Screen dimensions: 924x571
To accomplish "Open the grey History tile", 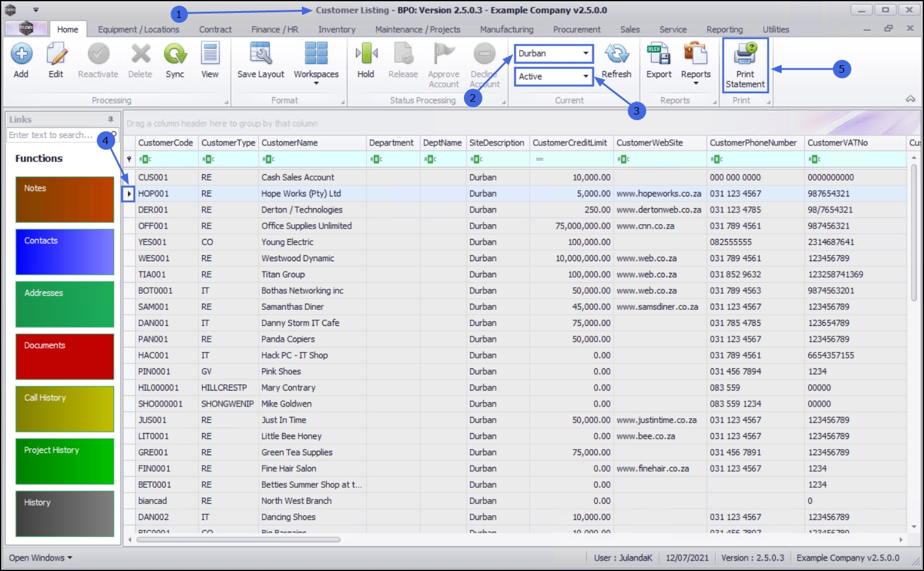I will click(x=65, y=514).
